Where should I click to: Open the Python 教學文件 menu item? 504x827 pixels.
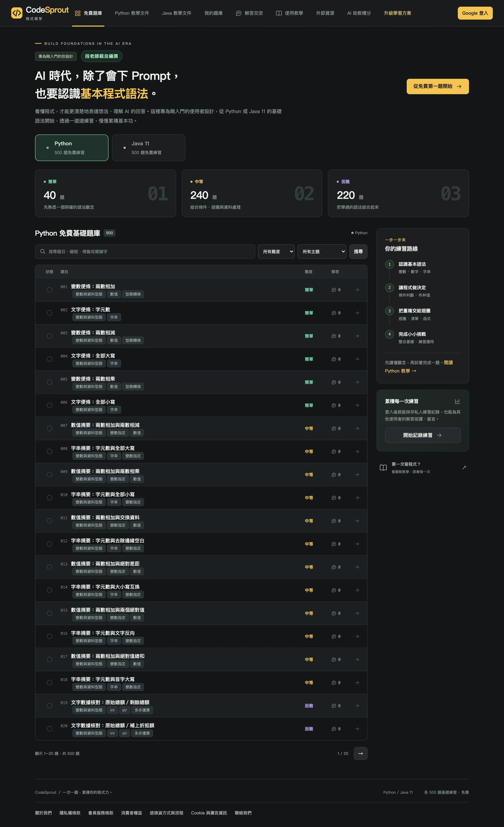pos(132,13)
